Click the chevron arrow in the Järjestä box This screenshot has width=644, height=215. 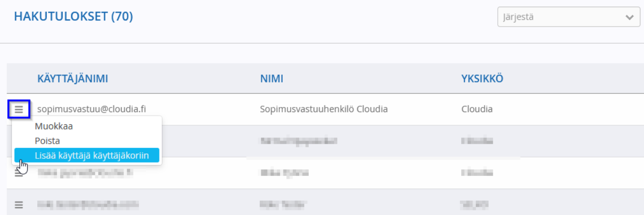coord(629,17)
